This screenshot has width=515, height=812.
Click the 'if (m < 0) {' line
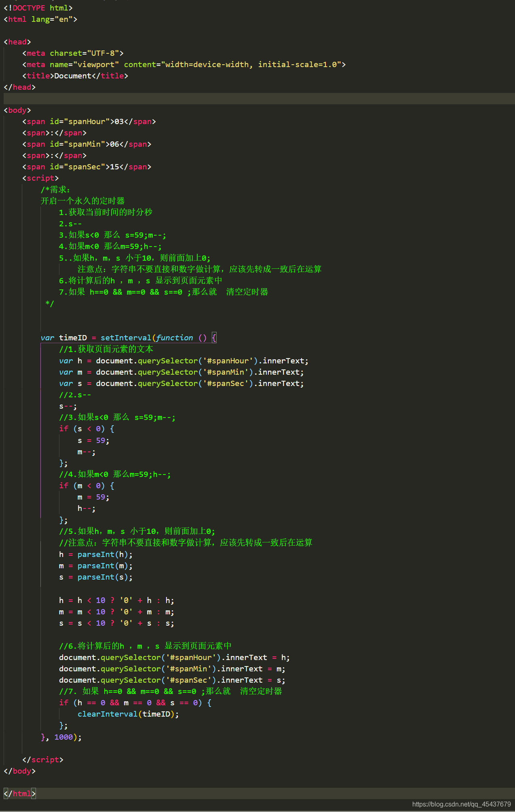(x=87, y=486)
